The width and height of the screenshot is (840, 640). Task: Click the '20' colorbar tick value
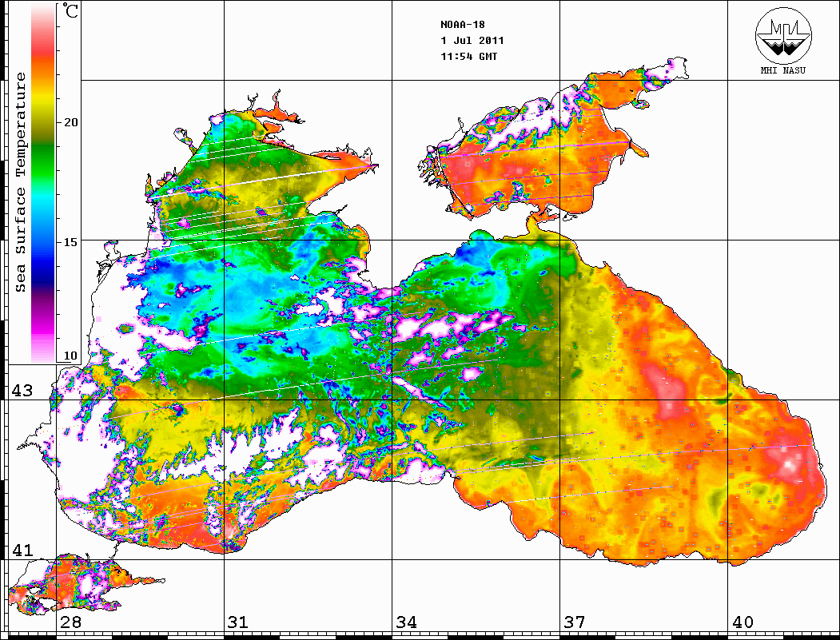coord(70,122)
